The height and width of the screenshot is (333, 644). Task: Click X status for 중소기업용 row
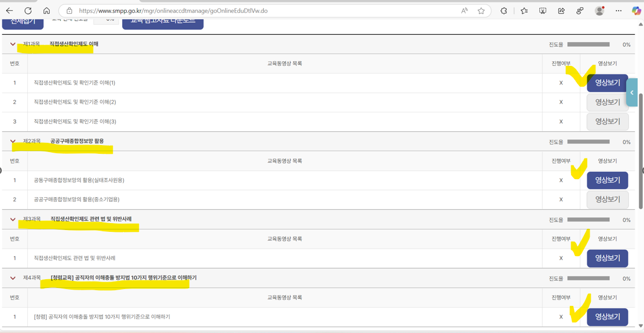click(561, 199)
